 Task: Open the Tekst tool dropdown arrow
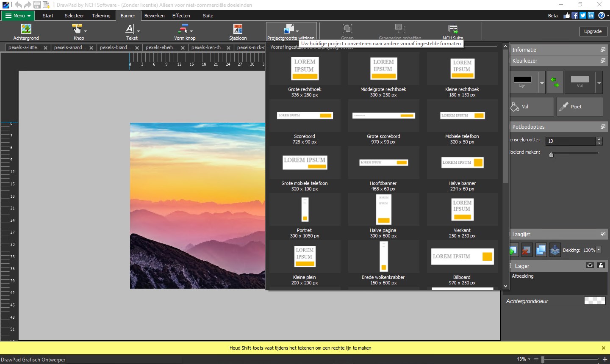(138, 31)
